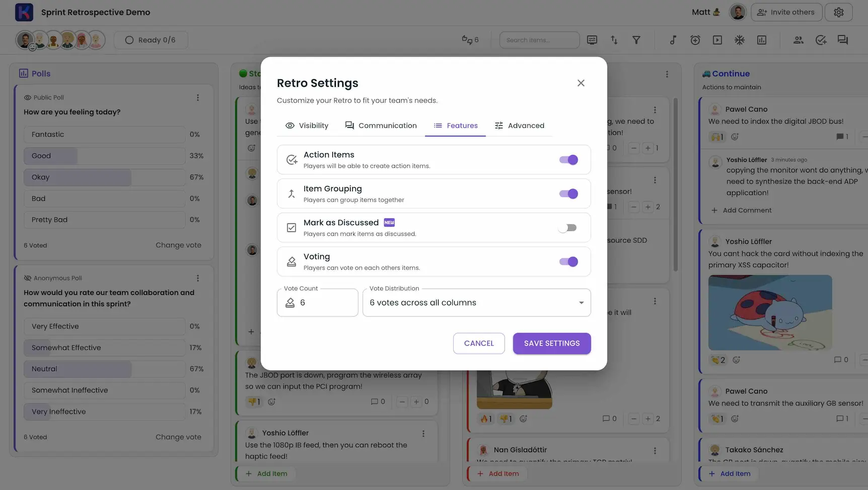This screenshot has width=868, height=490.
Task: Open the Communication tab
Action: [x=381, y=126]
